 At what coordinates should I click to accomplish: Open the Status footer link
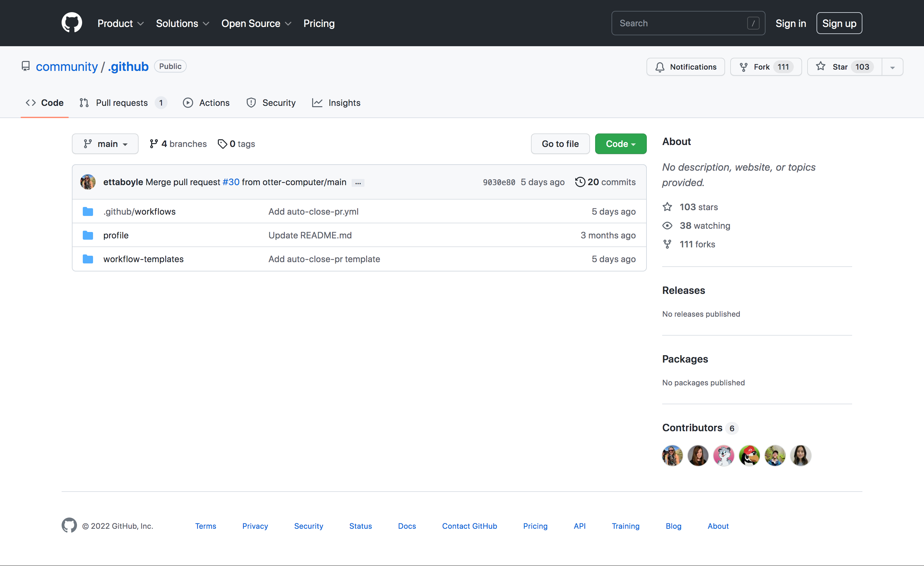[x=360, y=526]
